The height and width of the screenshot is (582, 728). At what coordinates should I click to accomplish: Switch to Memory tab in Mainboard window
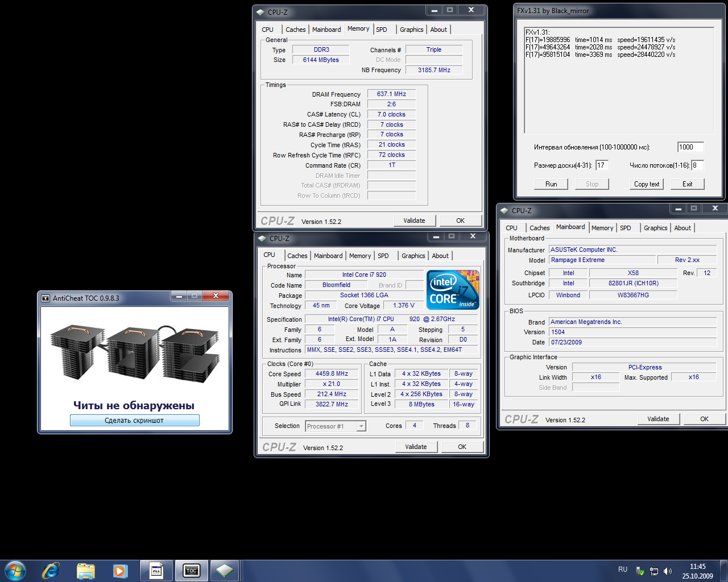click(x=602, y=228)
